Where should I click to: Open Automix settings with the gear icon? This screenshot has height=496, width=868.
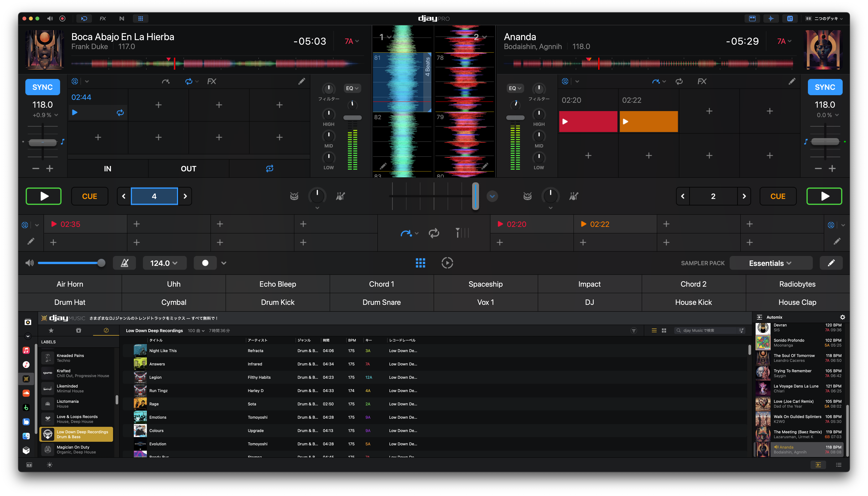(x=842, y=317)
